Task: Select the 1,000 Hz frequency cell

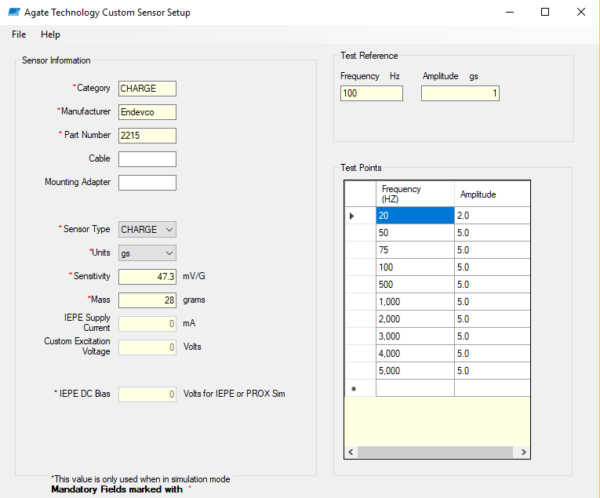Action: [415, 302]
